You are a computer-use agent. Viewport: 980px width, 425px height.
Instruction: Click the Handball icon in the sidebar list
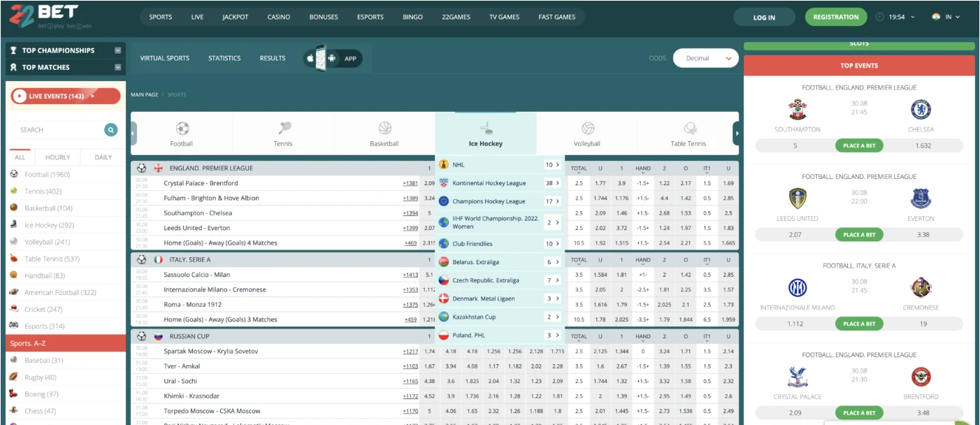pos(14,275)
